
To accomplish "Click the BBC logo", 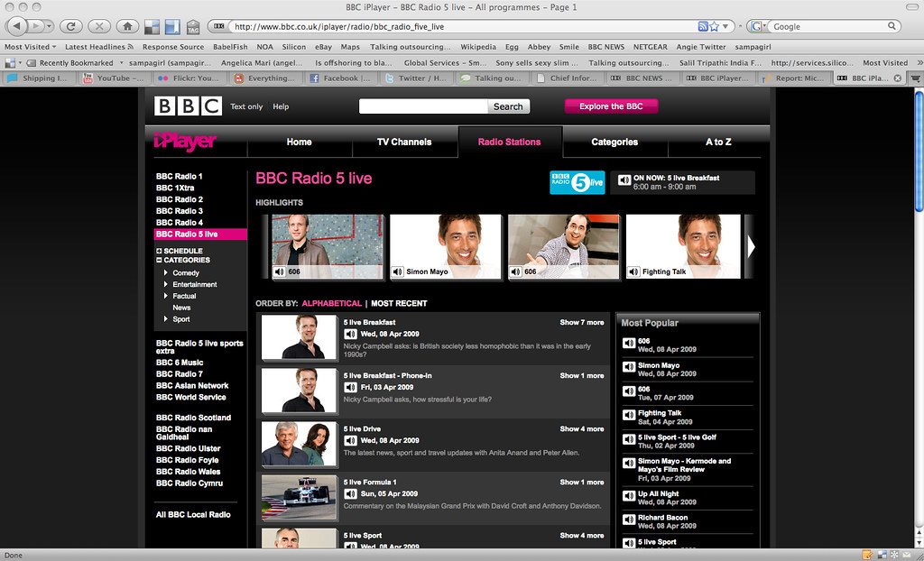I will (188, 106).
